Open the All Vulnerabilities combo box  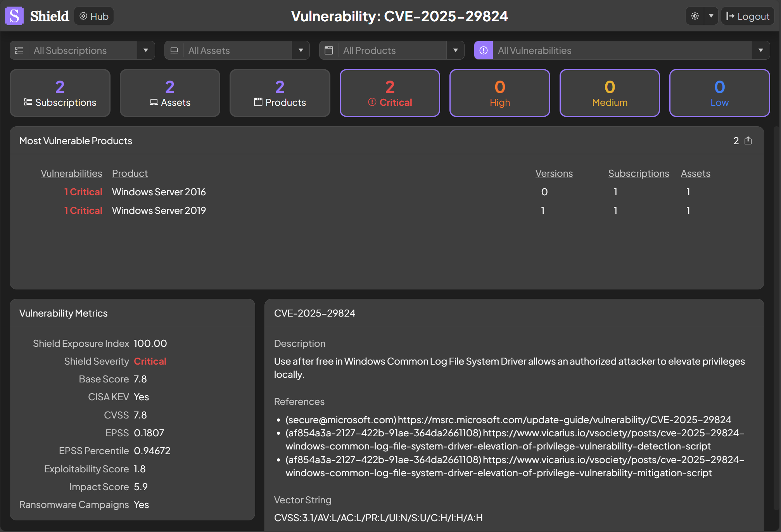click(x=622, y=50)
